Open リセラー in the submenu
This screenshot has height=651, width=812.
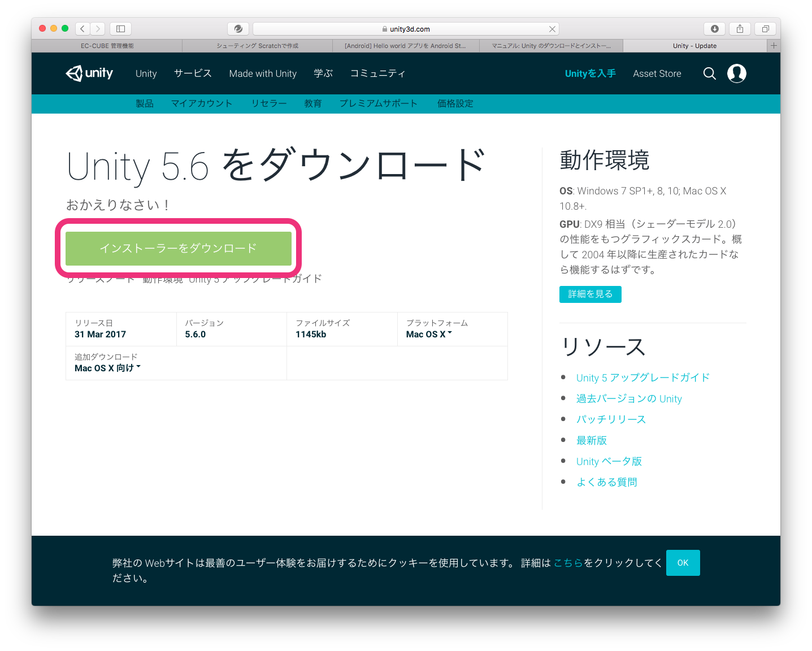(x=269, y=103)
